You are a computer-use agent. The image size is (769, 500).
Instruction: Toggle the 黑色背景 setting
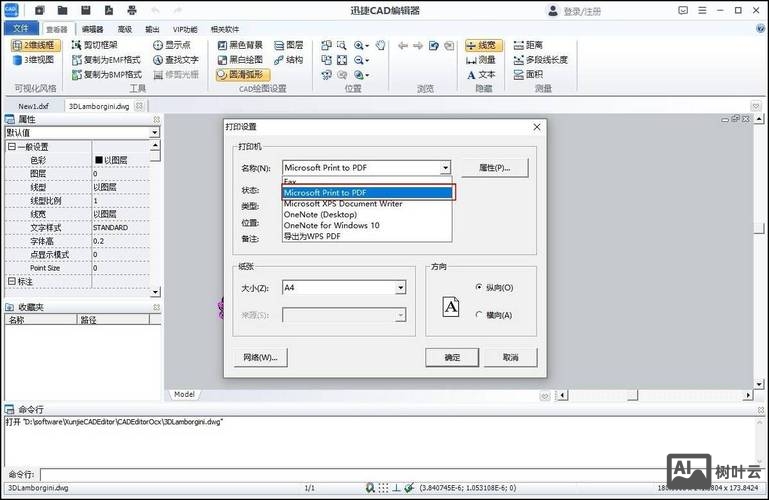pos(240,45)
